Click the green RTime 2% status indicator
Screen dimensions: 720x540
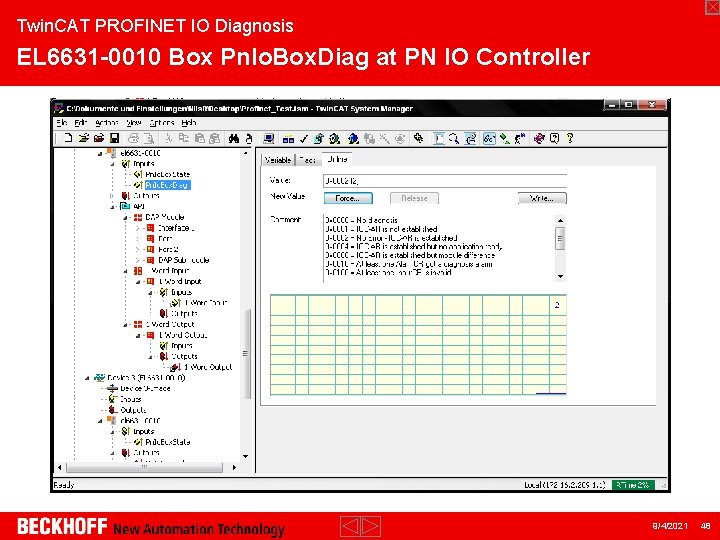[633, 485]
